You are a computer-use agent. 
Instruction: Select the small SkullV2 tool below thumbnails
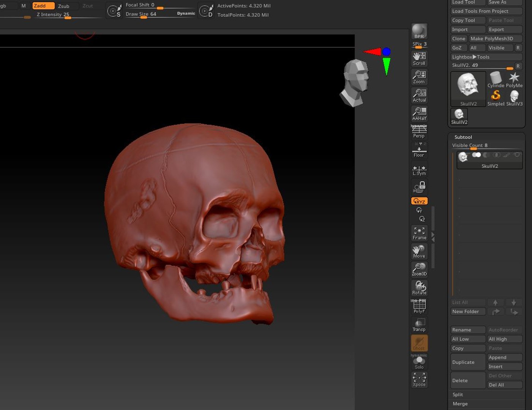[x=459, y=116]
